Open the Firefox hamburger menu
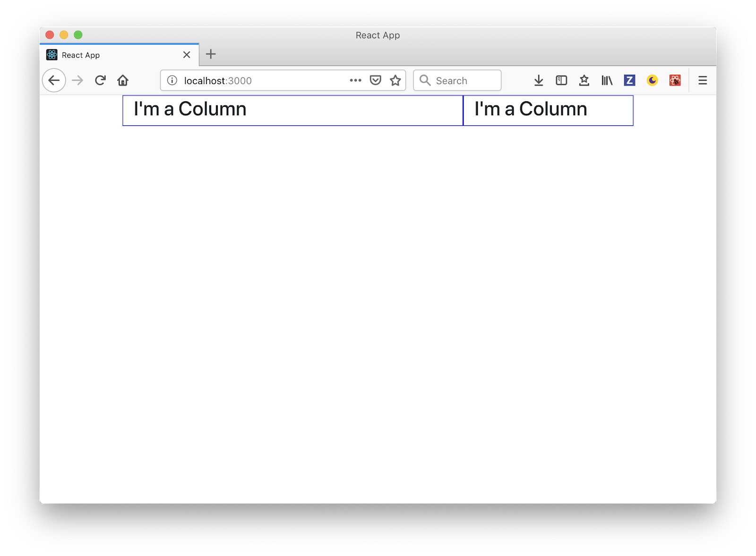The height and width of the screenshot is (556, 756). point(703,80)
